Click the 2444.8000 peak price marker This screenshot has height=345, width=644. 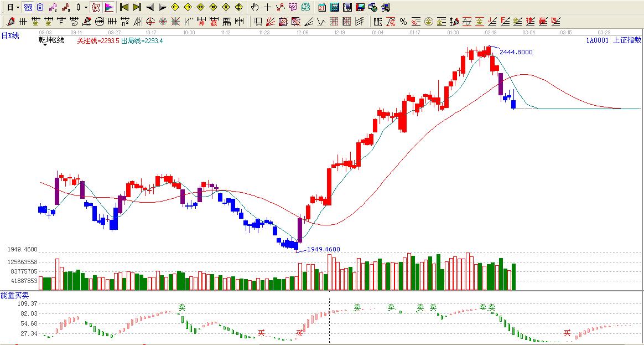pyautogui.click(x=516, y=52)
